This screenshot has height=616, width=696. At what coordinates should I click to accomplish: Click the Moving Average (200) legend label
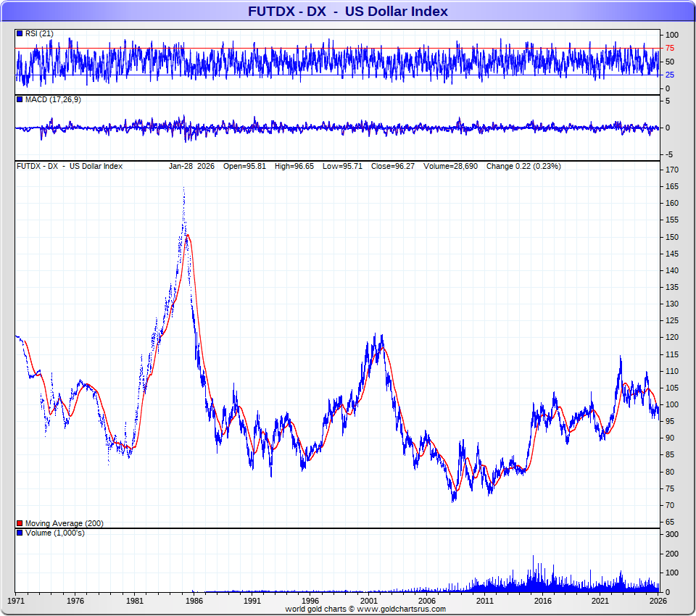pos(65,523)
